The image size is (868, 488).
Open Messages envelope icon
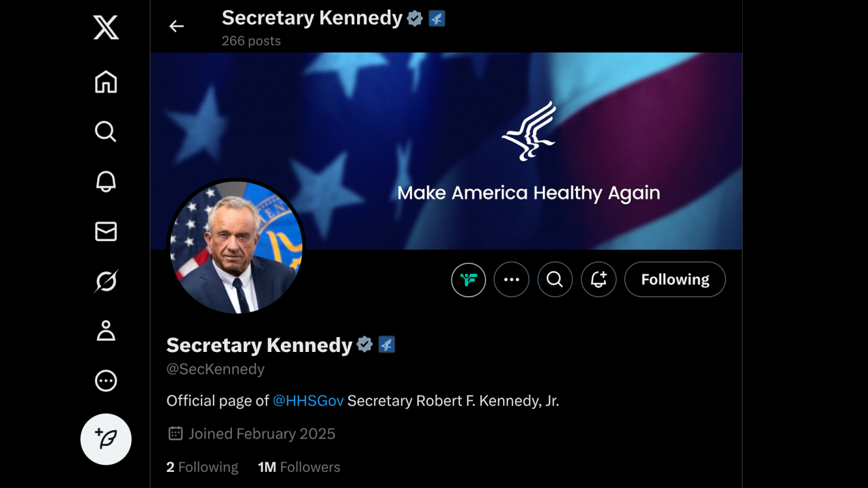click(x=106, y=231)
